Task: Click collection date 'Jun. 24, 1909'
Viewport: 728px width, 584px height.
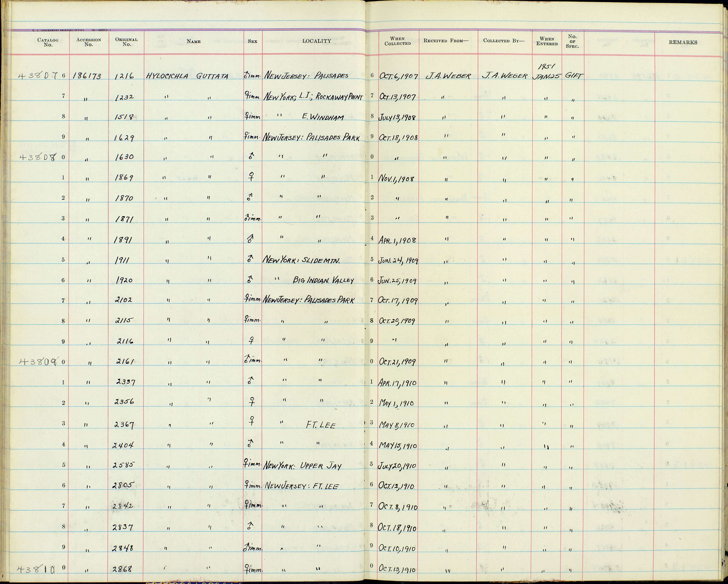Action: pos(399,261)
